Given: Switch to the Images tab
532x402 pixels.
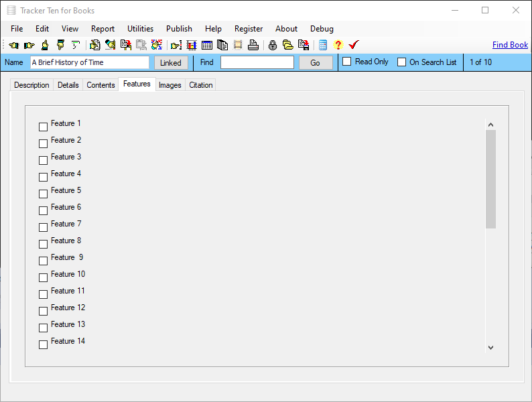Looking at the screenshot, I should (x=170, y=85).
